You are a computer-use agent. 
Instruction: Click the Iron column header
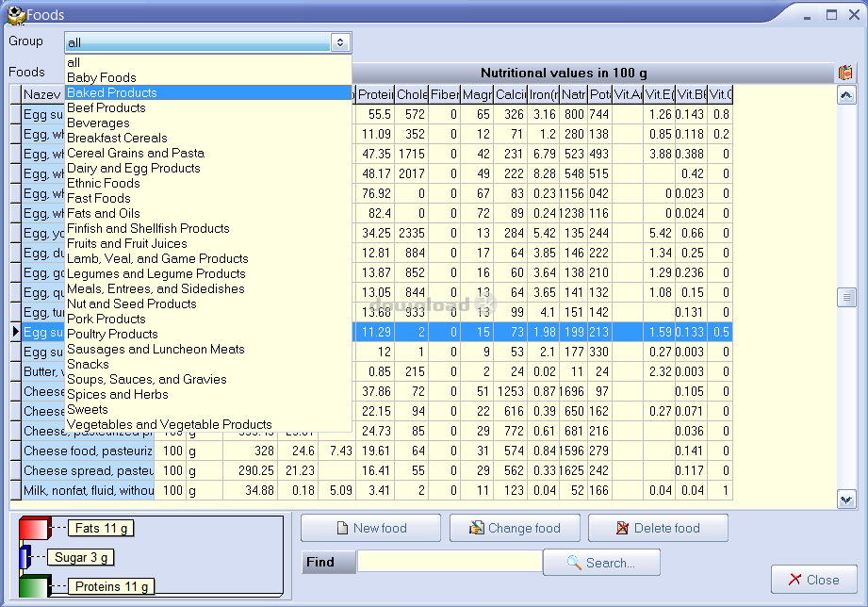[x=543, y=94]
